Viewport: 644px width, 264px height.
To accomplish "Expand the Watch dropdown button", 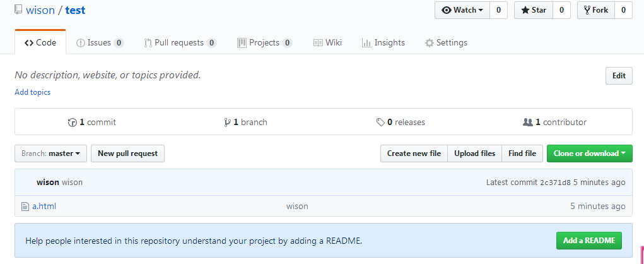I will click(462, 10).
